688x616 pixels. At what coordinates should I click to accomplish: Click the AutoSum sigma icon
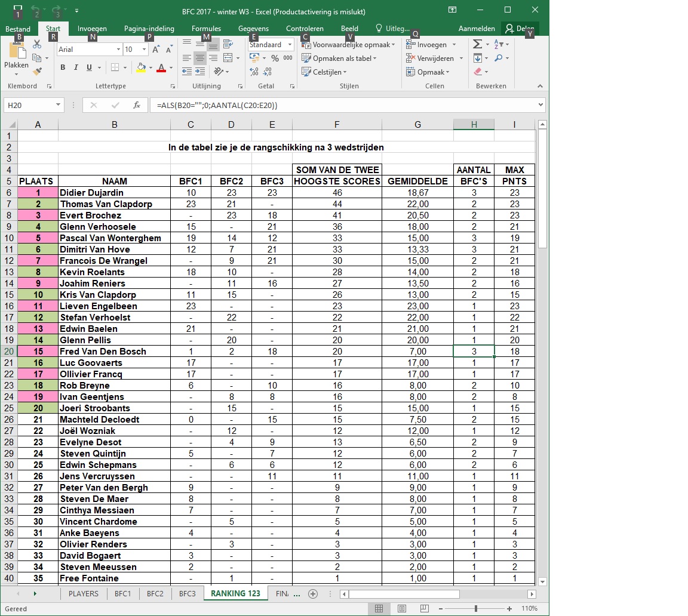pyautogui.click(x=477, y=44)
